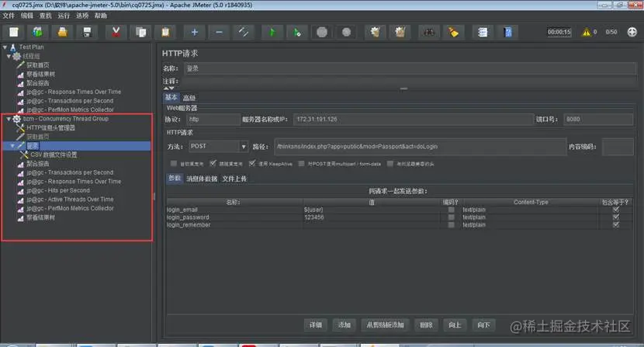Screen dimensions: 644x347
Task: Click the protocol field containing http
Action: click(213, 120)
